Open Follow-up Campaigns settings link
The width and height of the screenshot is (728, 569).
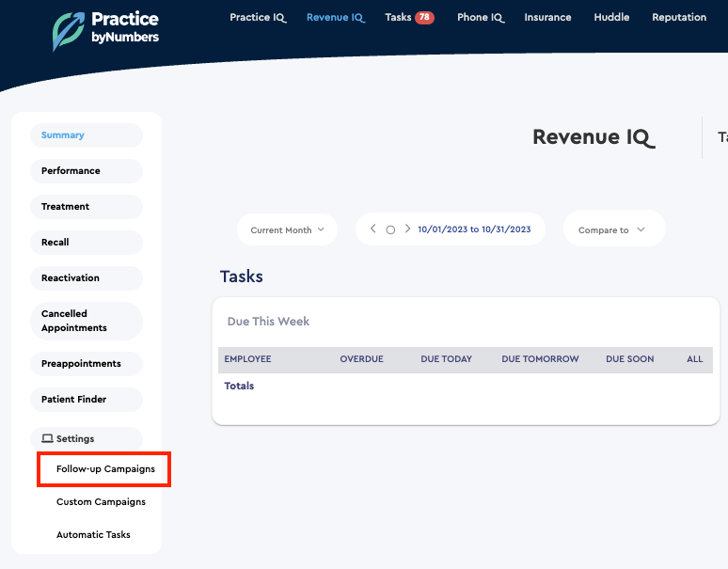point(105,469)
